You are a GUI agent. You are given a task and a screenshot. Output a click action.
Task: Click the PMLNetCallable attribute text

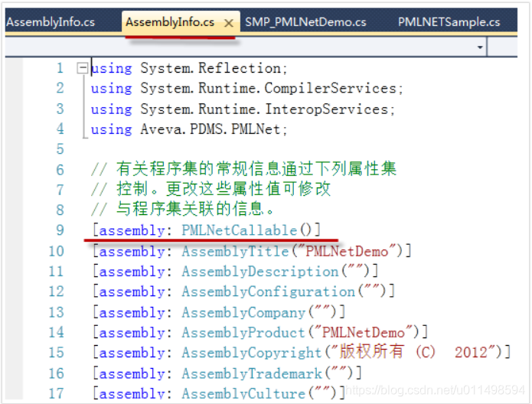pos(239,230)
